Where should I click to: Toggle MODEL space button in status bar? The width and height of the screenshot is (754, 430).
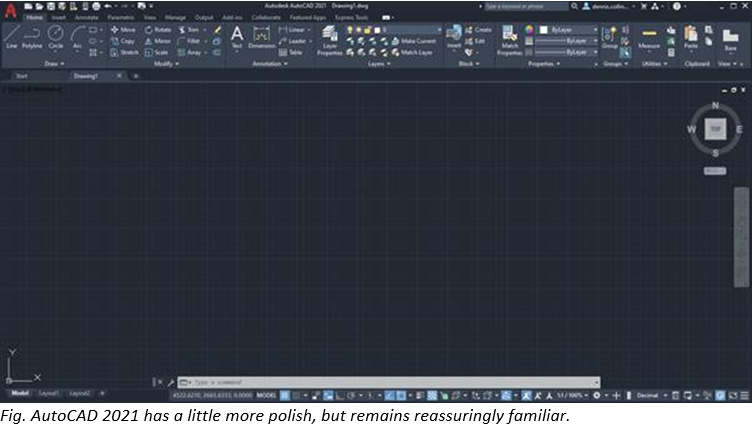[x=266, y=395]
